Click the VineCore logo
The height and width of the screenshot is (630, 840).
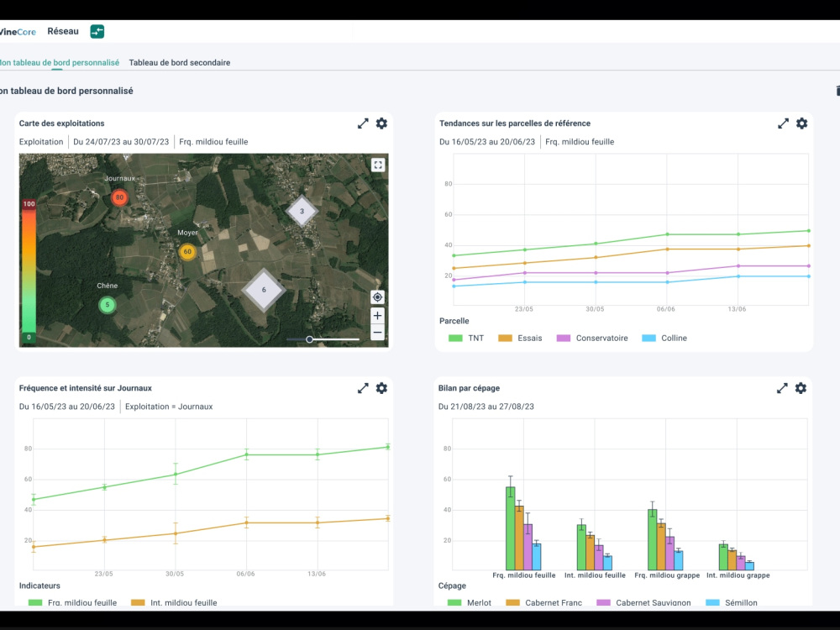[x=18, y=32]
